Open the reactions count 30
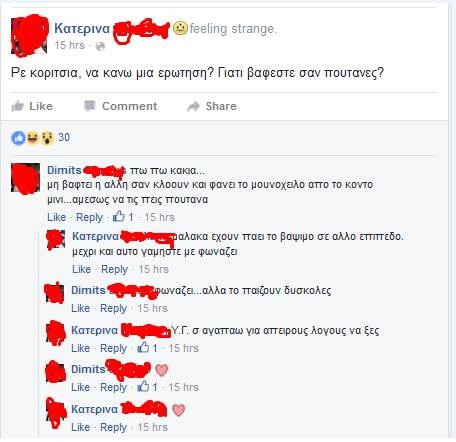The height and width of the screenshot is (442, 456). pos(64,137)
